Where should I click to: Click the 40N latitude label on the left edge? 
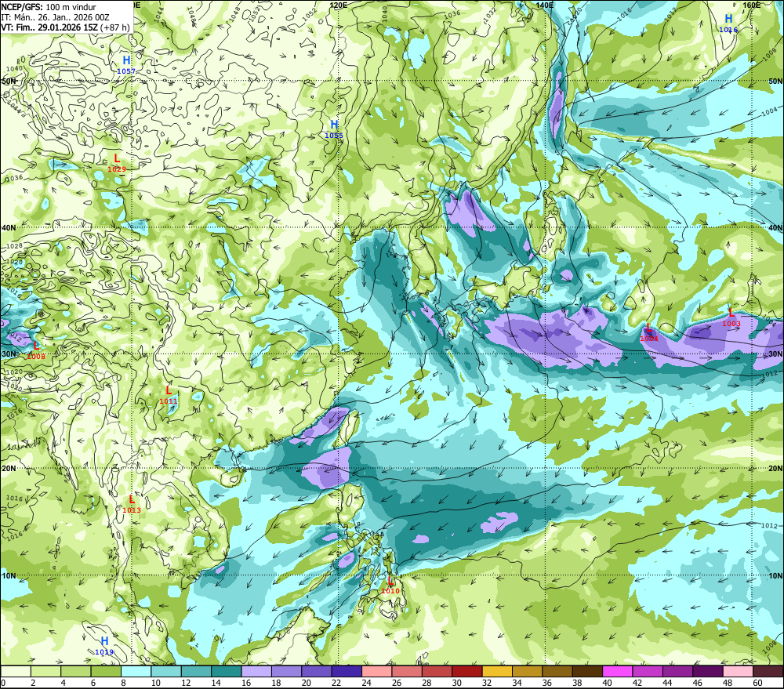tap(9, 227)
